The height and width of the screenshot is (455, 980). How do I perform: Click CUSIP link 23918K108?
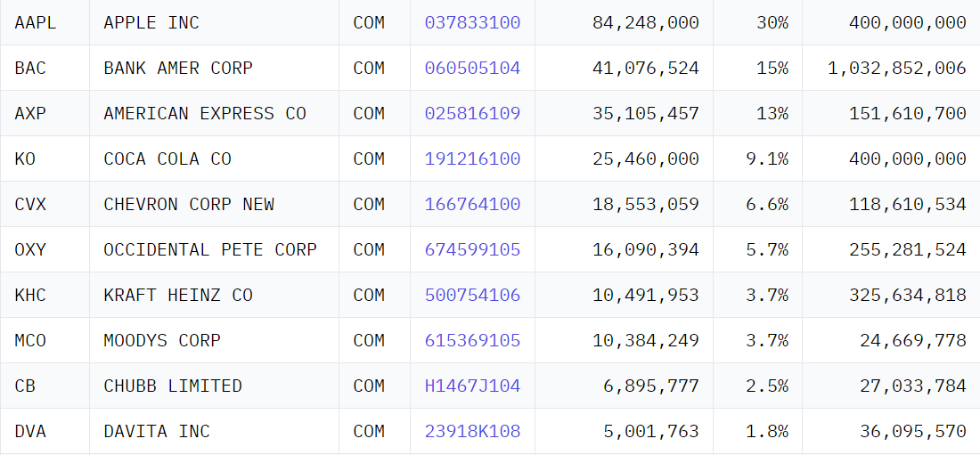472,431
